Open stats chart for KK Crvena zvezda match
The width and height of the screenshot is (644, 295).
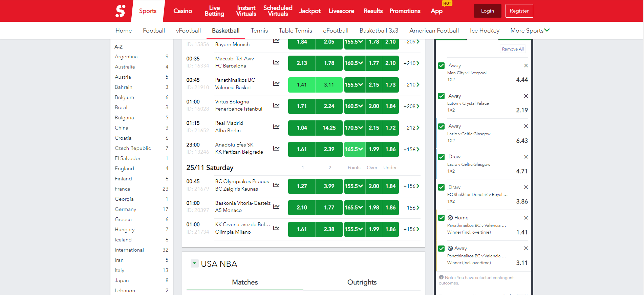[276, 228]
